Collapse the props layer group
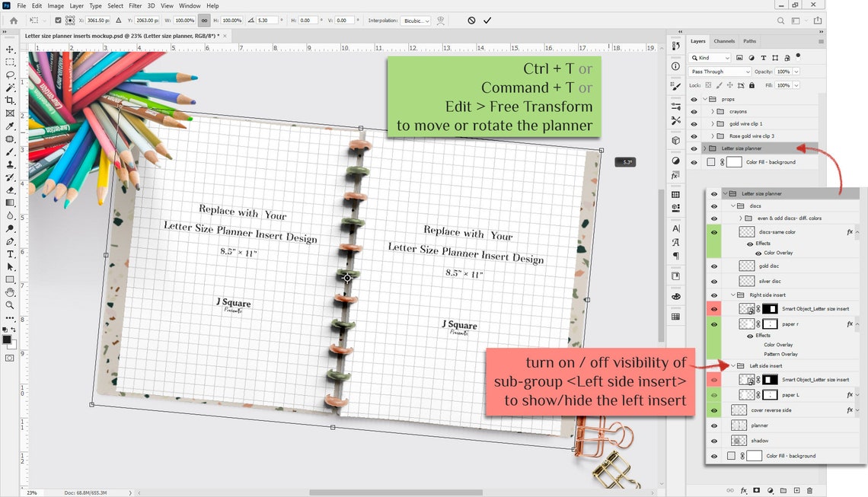Viewport: 868px width, 497px height. coord(705,99)
